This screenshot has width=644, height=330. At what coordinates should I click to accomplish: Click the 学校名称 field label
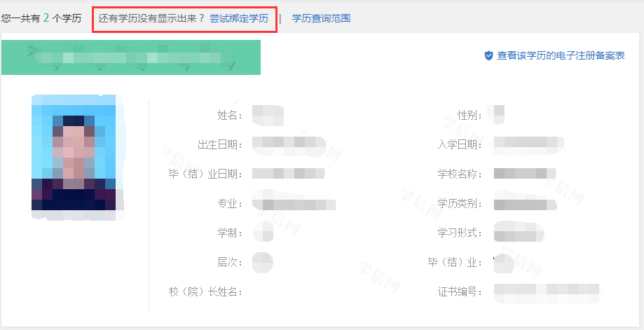pyautogui.click(x=460, y=174)
